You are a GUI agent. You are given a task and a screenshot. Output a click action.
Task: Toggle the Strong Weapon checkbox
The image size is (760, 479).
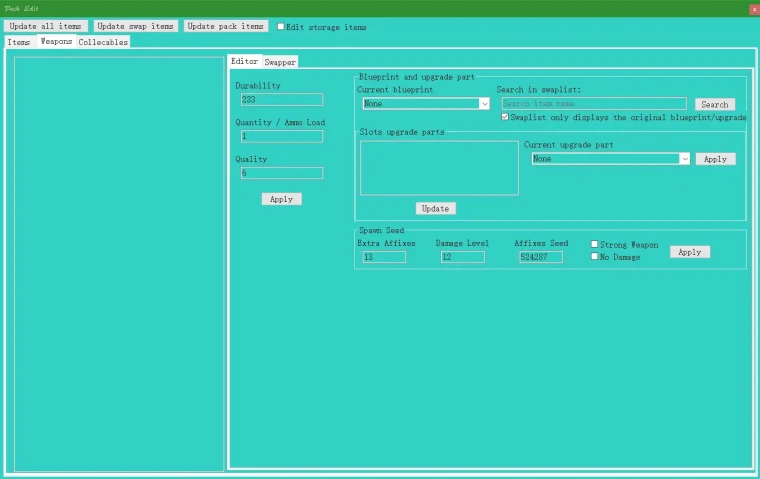[595, 244]
